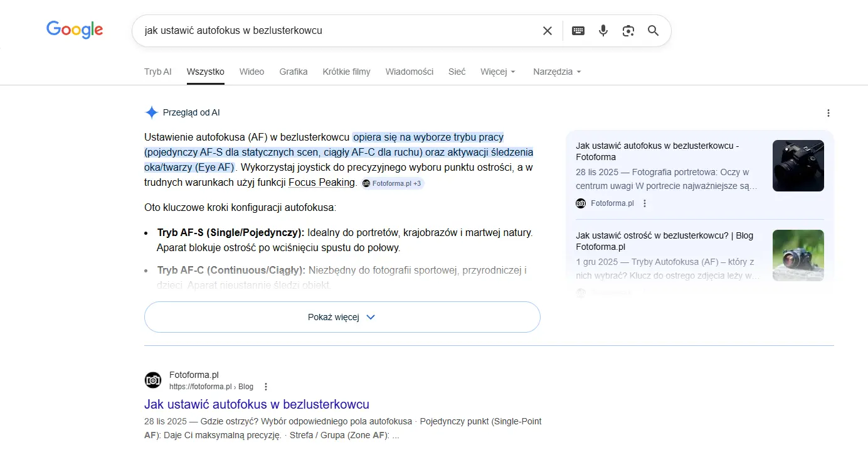The height and width of the screenshot is (457, 868).
Task: Start voice search with microphone icon
Action: click(x=603, y=31)
